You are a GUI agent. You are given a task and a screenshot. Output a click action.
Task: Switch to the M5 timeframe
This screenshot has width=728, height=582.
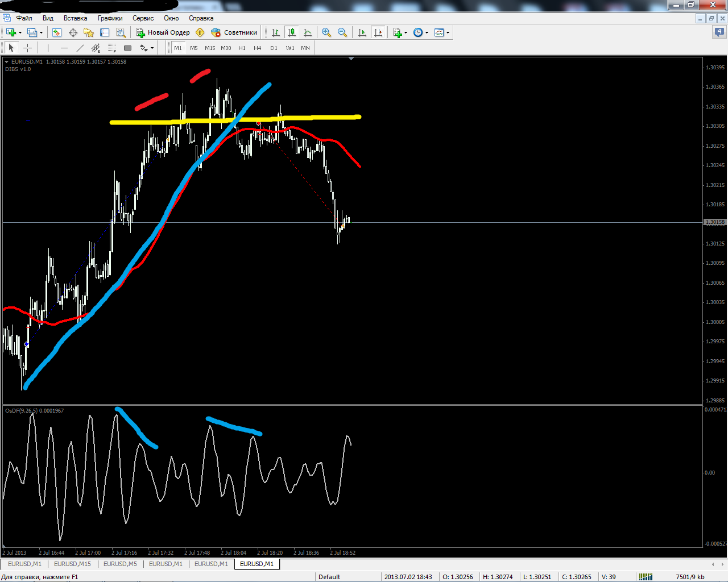tap(194, 48)
